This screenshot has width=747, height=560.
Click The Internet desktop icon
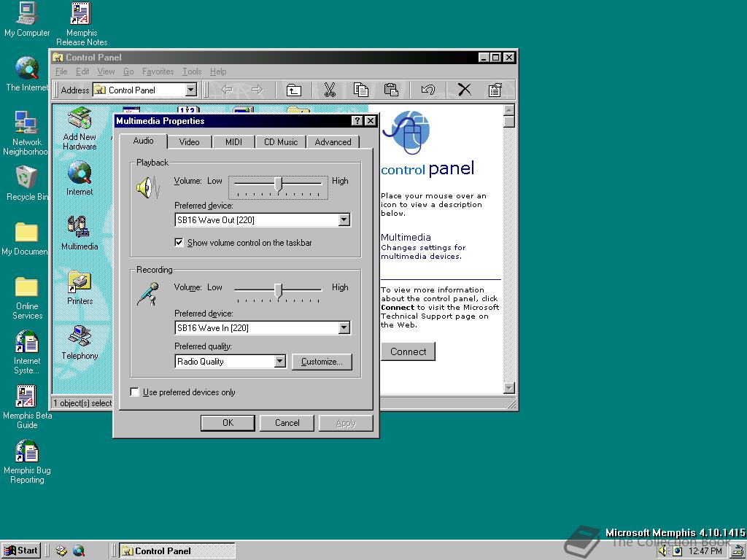tap(27, 74)
